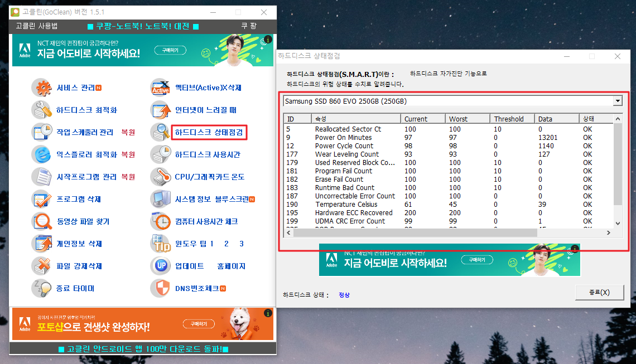
Task: Open the 컴퓨터 사용시간 체크 clock icon
Action: (161, 221)
